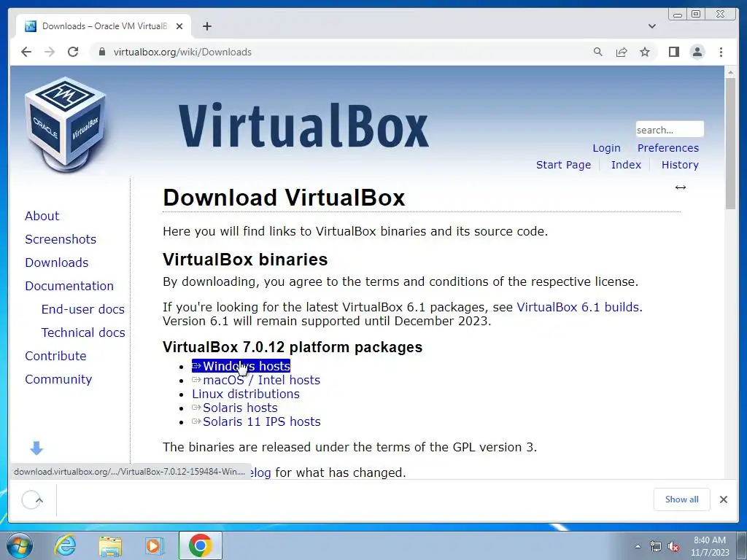Open Linux distributions link
Viewport: 747px width, 560px height.
pos(246,394)
